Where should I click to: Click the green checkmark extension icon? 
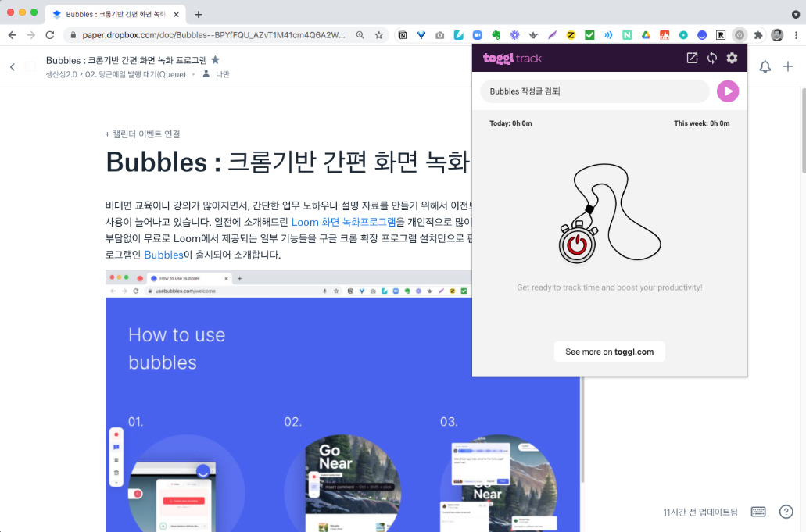[x=589, y=35]
